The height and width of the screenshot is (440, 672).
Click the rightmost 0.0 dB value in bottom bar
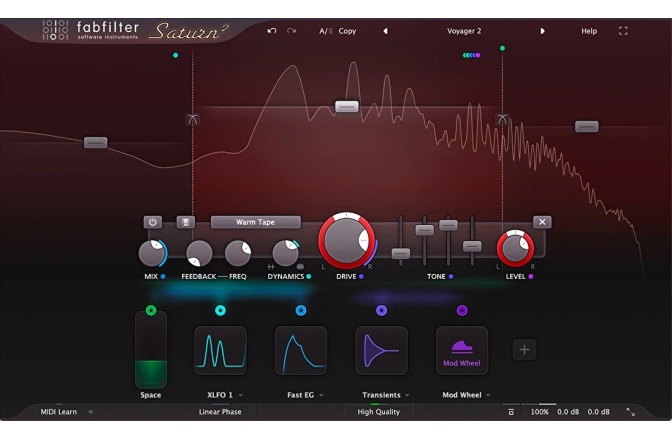598,412
